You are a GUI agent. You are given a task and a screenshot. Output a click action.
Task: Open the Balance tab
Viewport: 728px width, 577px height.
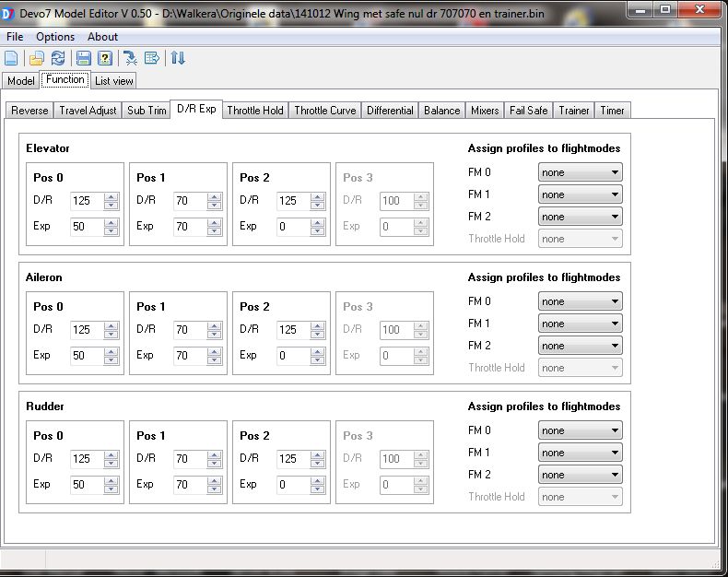coord(442,111)
